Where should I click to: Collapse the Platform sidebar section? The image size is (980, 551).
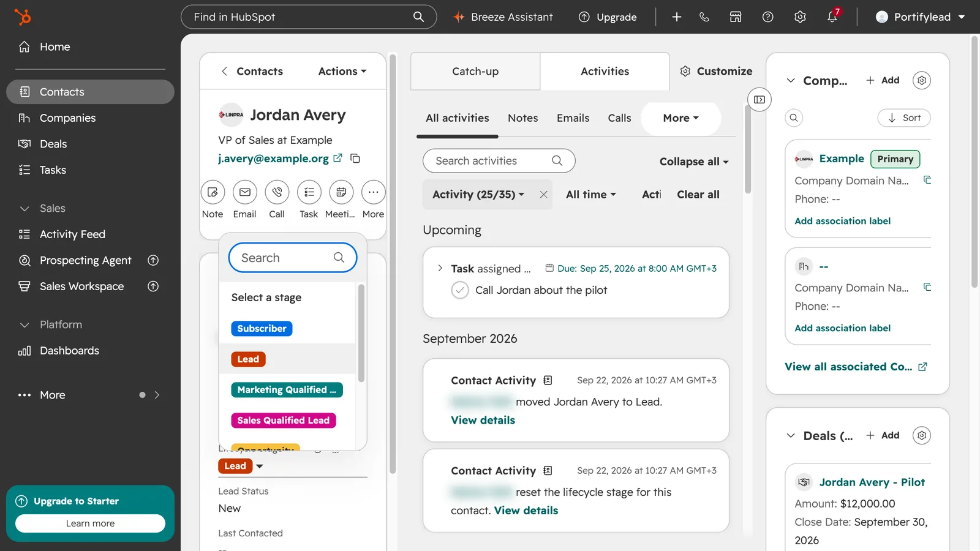click(x=24, y=324)
